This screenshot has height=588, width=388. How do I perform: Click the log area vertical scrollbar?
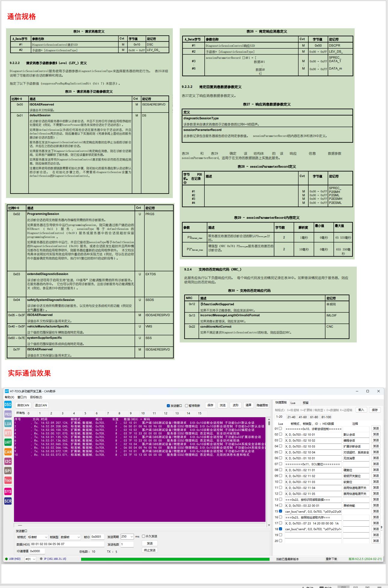pos(269,472)
